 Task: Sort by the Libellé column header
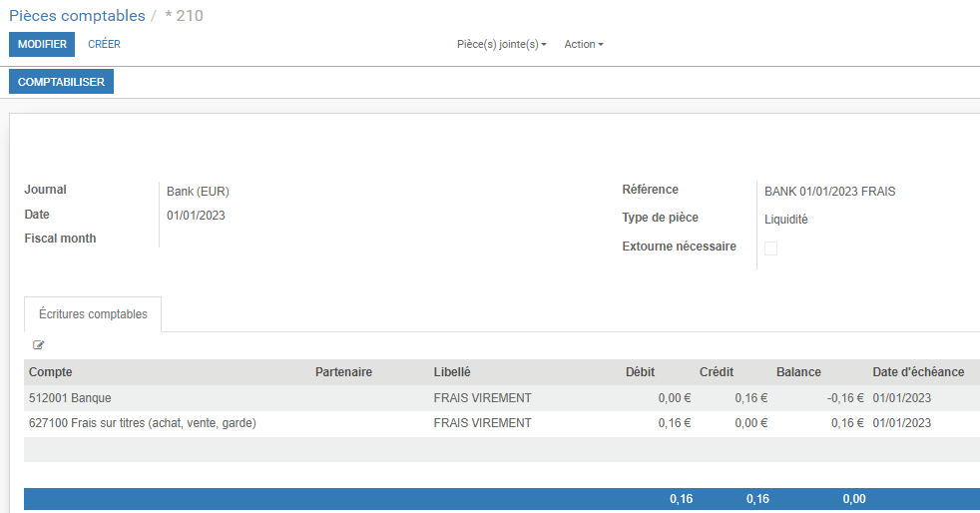point(452,372)
